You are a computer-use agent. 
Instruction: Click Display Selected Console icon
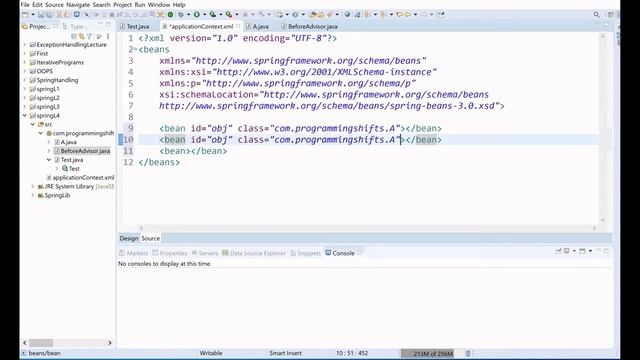tap(567, 251)
